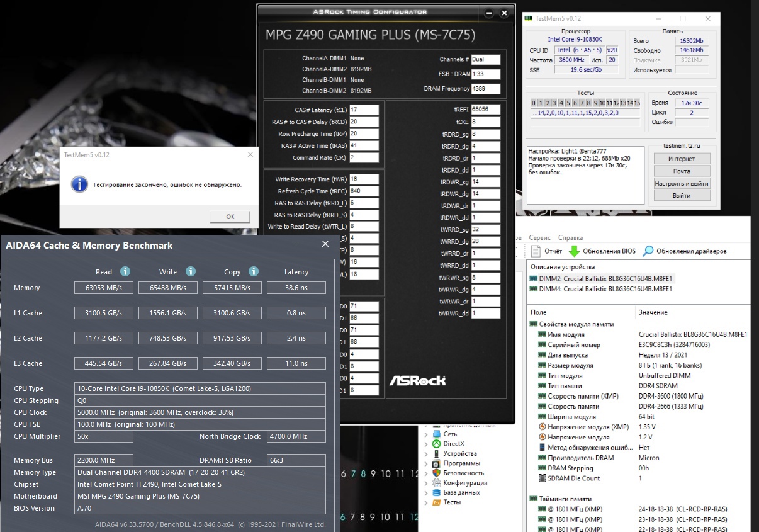This screenshot has width=759, height=532.
Task: Click the Обновления BIOS green arrow item
Action: 602,251
